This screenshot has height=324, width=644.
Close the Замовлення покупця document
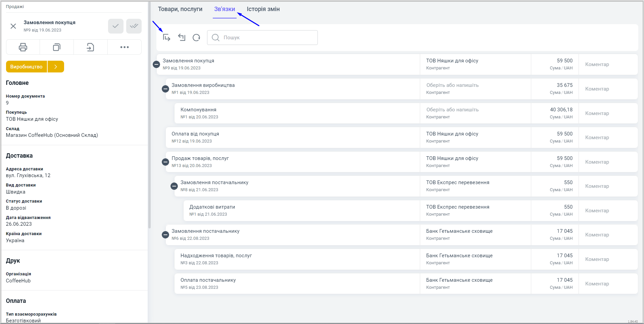pos(13,26)
